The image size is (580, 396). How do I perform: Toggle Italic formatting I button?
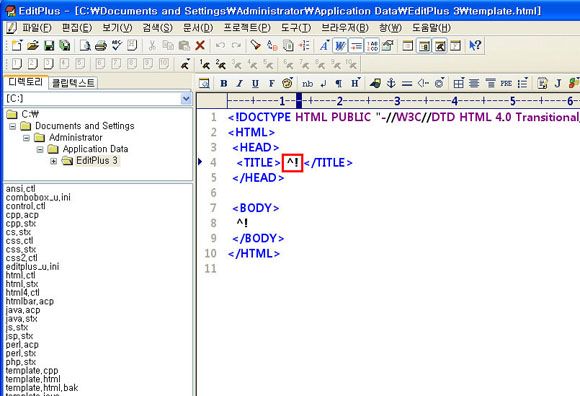[x=240, y=84]
